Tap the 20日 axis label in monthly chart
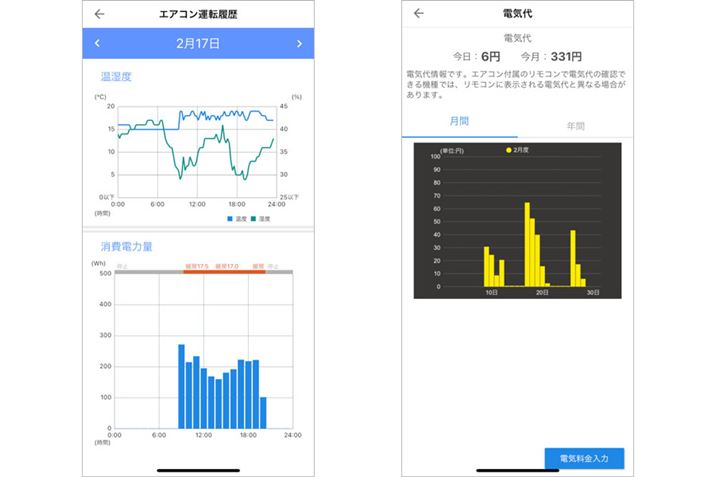 pyautogui.click(x=542, y=292)
